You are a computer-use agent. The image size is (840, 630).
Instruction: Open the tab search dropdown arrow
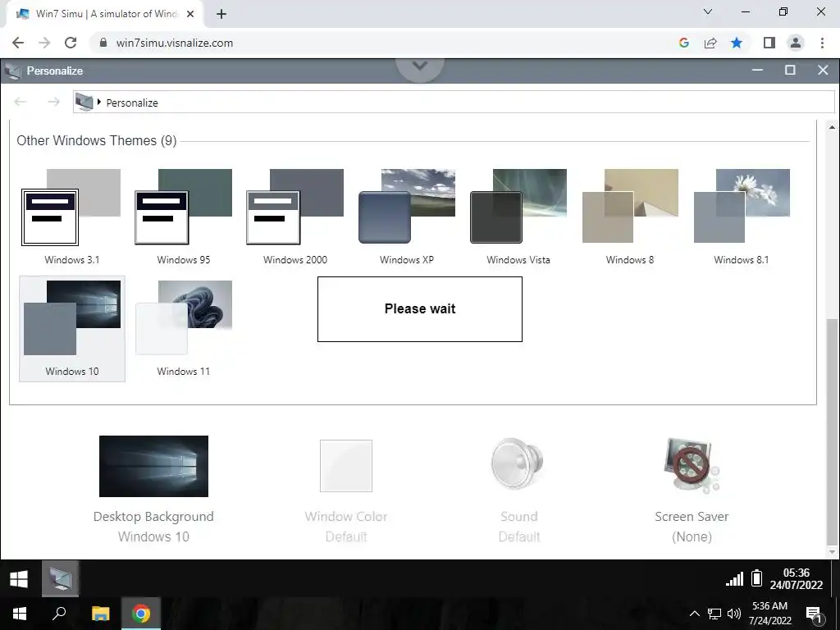pyautogui.click(x=708, y=11)
